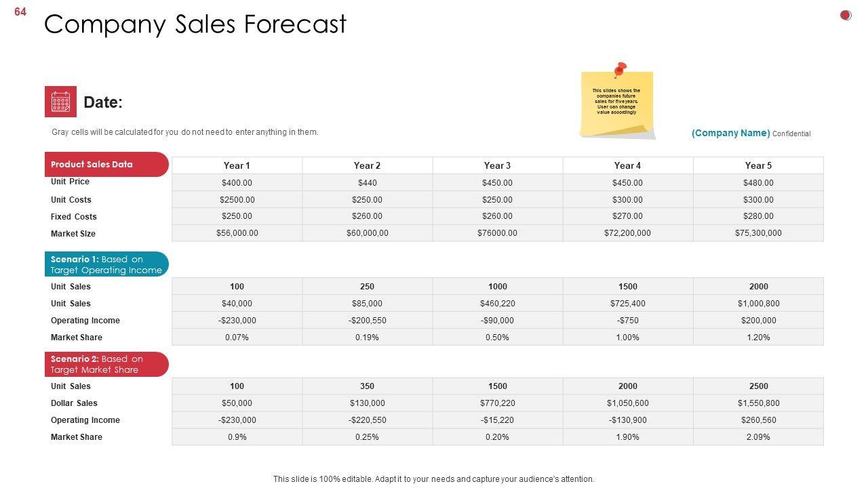Select Scenario 2 Year 5 Market Share 2.09%
Screen dimensions: 868x488
758,437
